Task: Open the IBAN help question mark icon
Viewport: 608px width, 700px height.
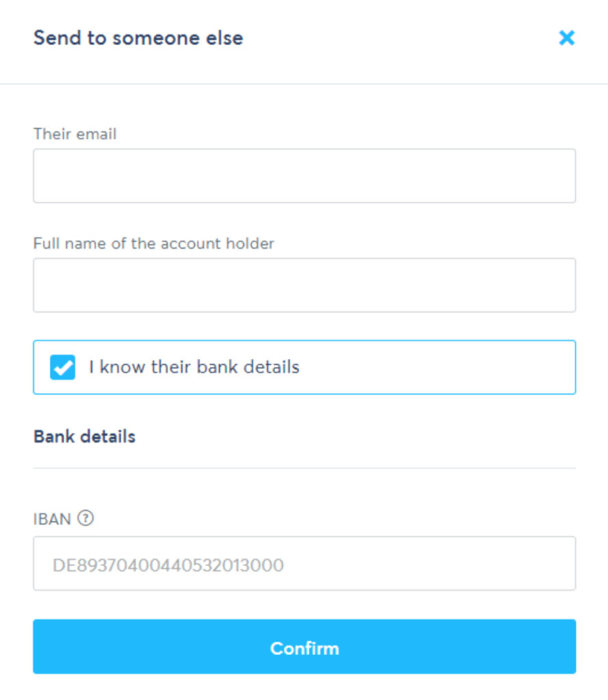Action: point(85,518)
